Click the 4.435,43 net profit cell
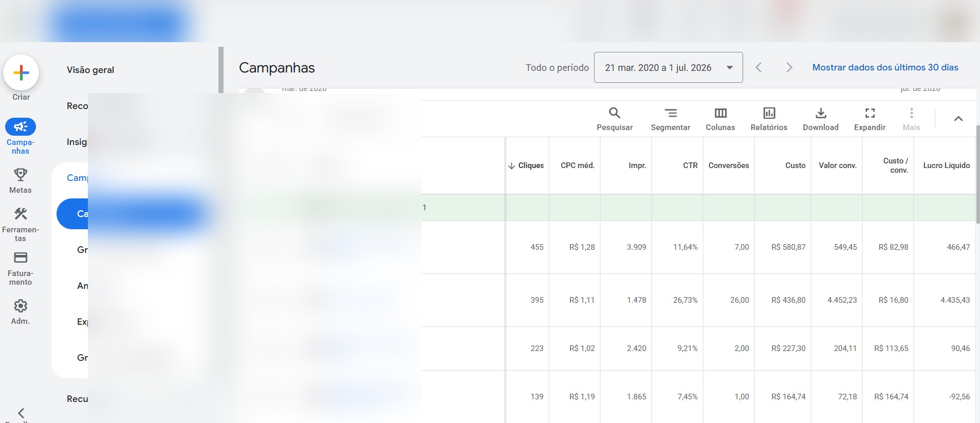Screen dimensions: 980x423 click(955, 300)
